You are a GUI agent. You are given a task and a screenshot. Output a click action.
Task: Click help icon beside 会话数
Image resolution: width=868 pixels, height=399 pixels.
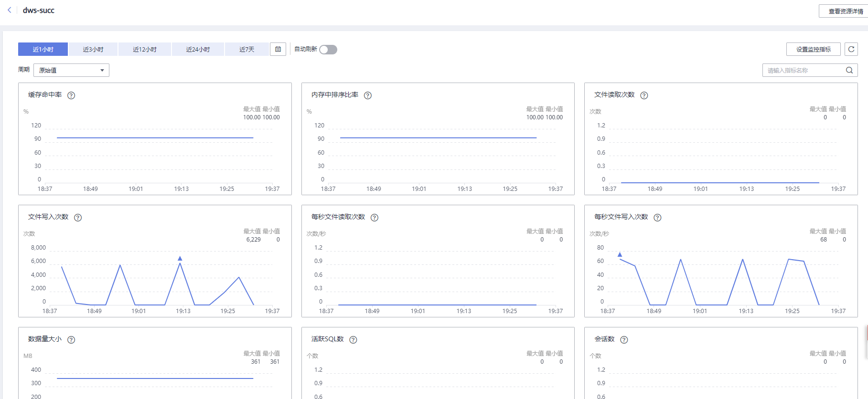point(624,340)
